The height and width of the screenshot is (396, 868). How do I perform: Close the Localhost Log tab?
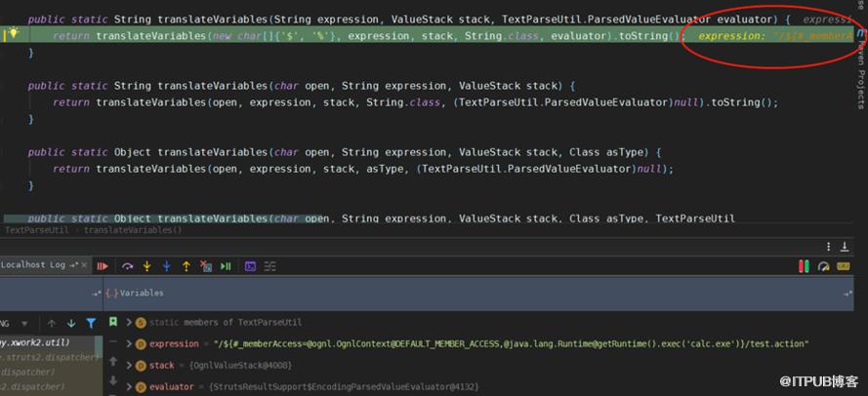(x=84, y=265)
